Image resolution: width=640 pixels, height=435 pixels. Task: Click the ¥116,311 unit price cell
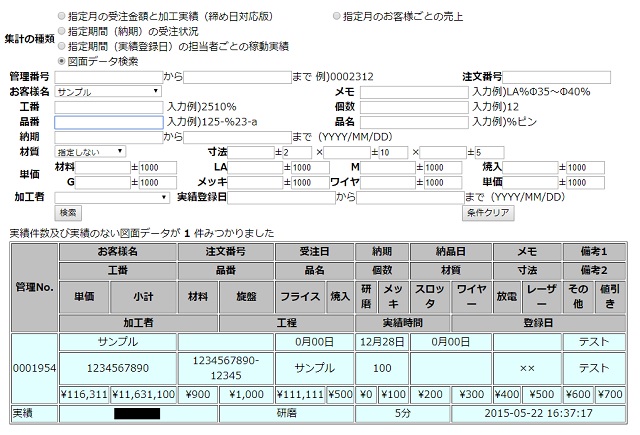pos(84,394)
